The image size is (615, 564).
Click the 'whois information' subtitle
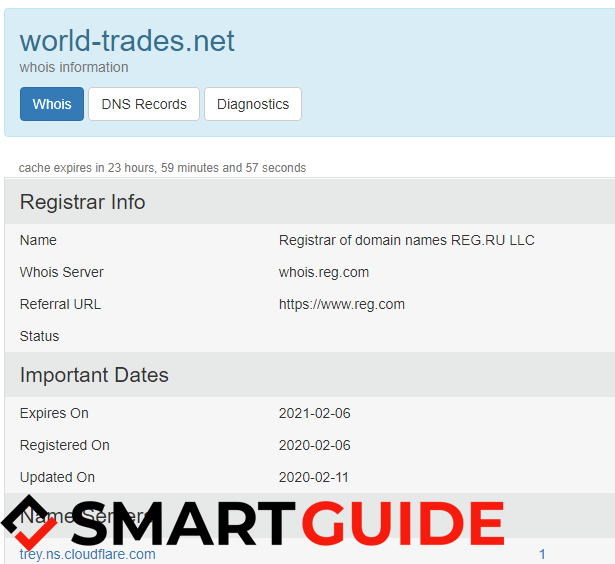(74, 67)
